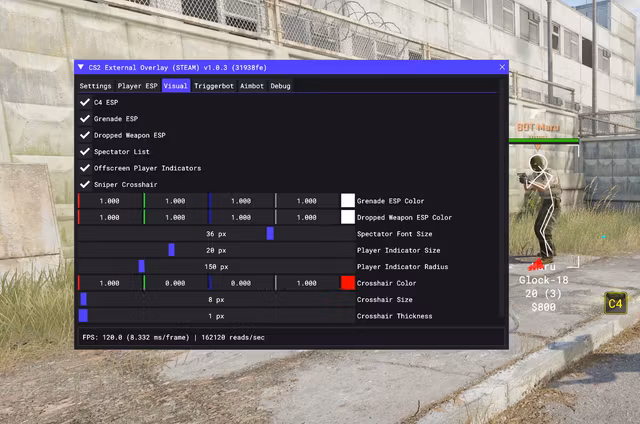Screen dimensions: 640x424
Task: Click the Crosshair Color green value field
Action: pos(175,283)
